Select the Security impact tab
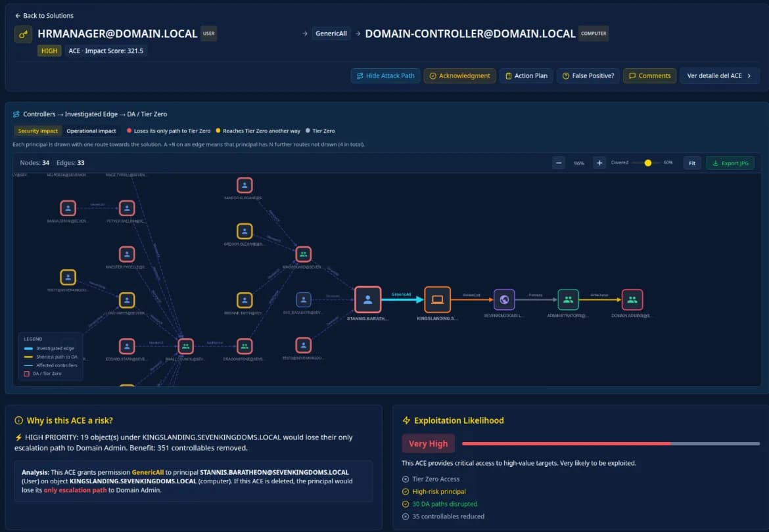This screenshot has height=532, width=769. [x=37, y=131]
